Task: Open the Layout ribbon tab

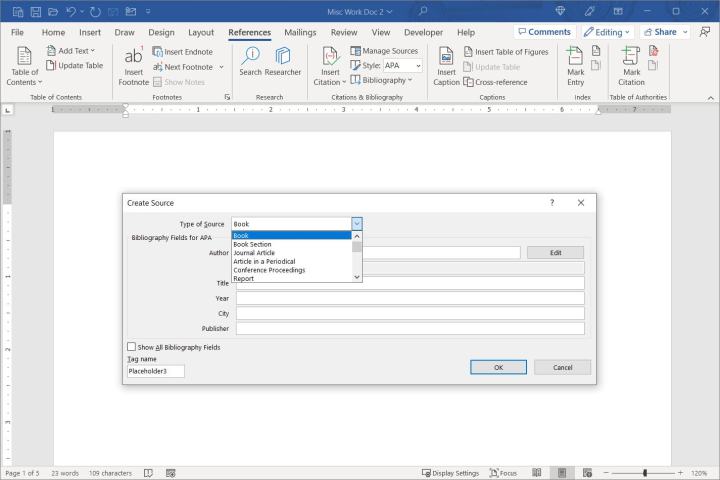Action: click(201, 32)
